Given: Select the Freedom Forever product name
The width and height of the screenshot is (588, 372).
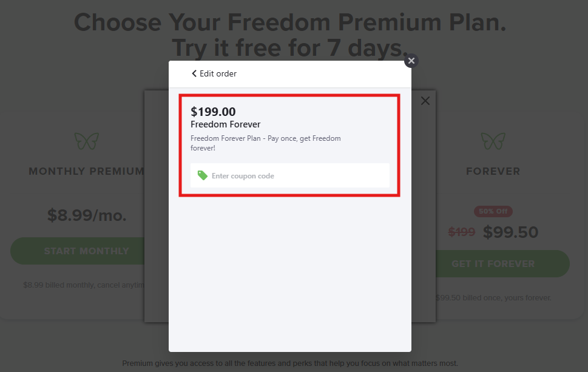Looking at the screenshot, I should point(225,124).
